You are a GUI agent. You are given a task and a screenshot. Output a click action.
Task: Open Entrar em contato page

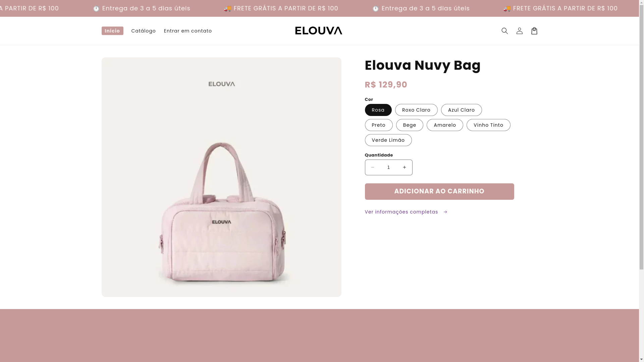pos(188,31)
